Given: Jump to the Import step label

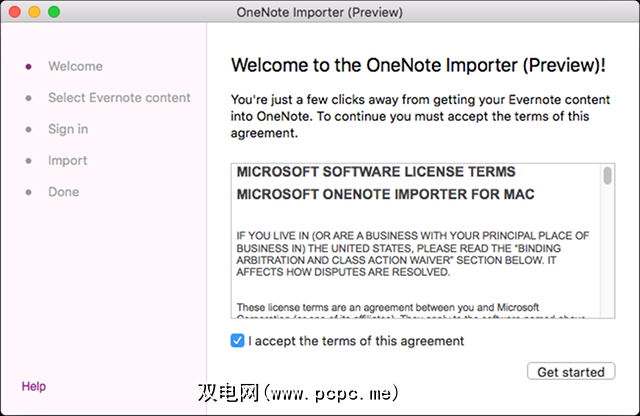Looking at the screenshot, I should (x=68, y=160).
